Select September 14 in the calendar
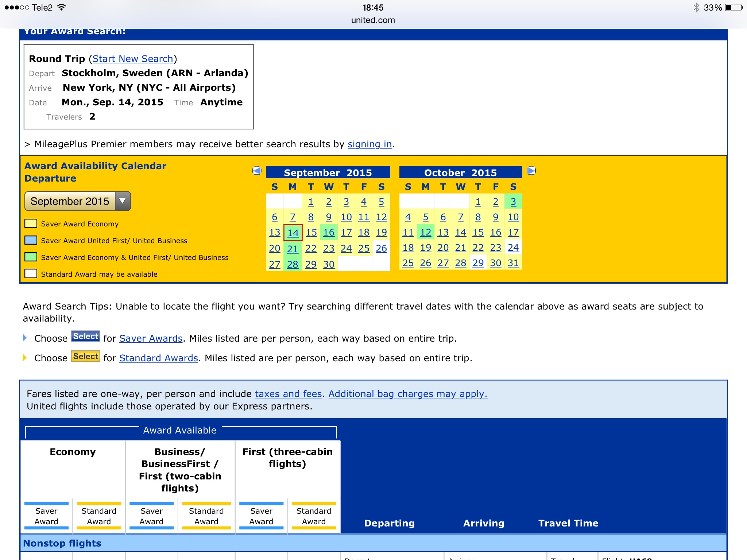Image resolution: width=747 pixels, height=560 pixels. pyautogui.click(x=293, y=233)
